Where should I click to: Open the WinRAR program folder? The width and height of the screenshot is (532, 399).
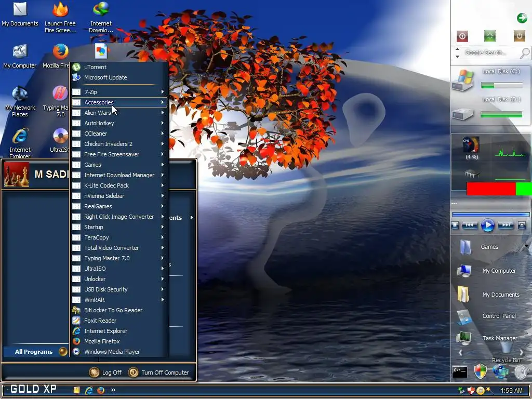pos(119,300)
